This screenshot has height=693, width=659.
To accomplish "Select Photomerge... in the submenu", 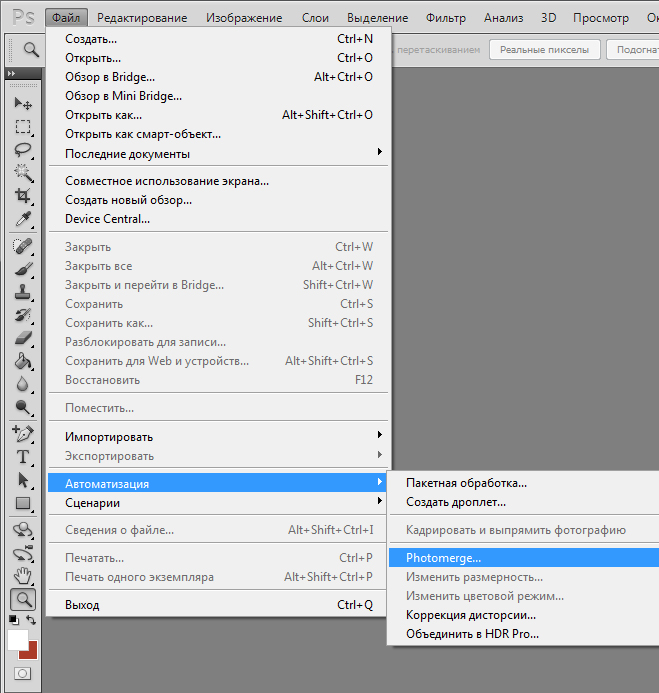I will 524,558.
